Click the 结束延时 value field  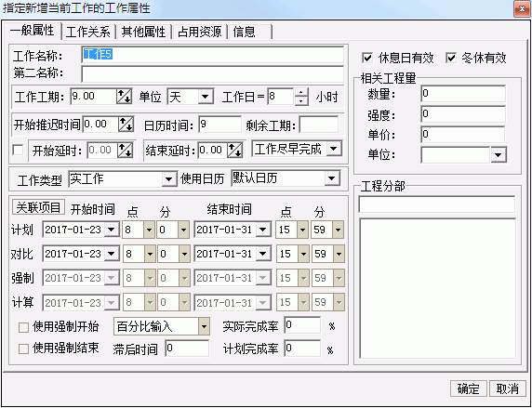213,150
